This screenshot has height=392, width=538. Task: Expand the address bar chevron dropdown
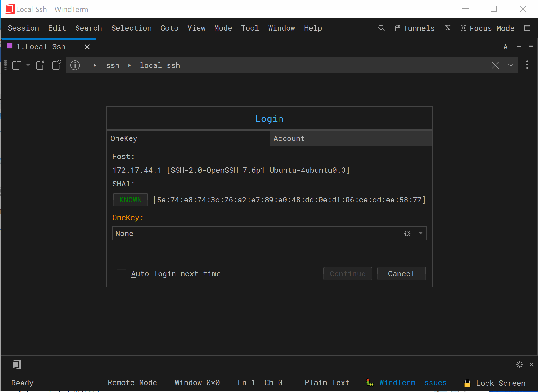(511, 65)
